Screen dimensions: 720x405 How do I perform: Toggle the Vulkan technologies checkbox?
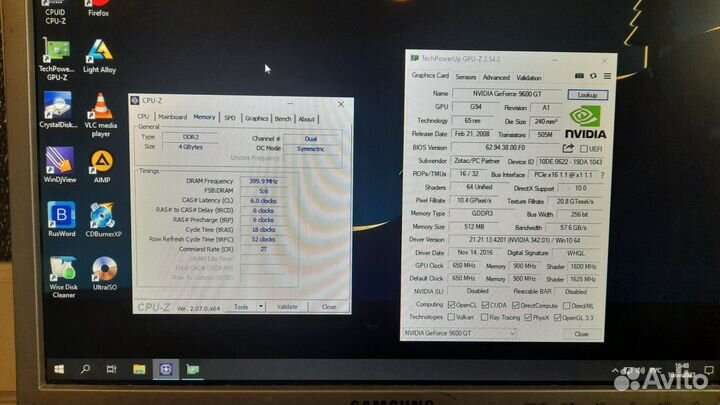(x=450, y=316)
